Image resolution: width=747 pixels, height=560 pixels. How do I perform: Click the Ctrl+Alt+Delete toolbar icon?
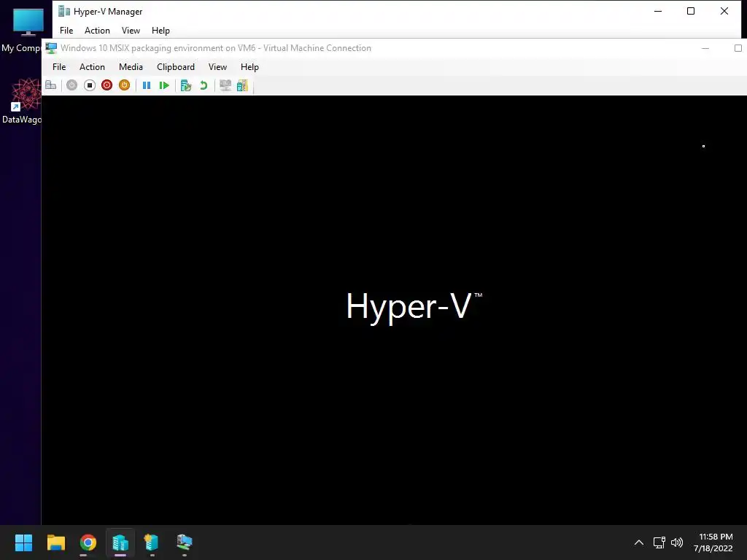[x=51, y=85]
